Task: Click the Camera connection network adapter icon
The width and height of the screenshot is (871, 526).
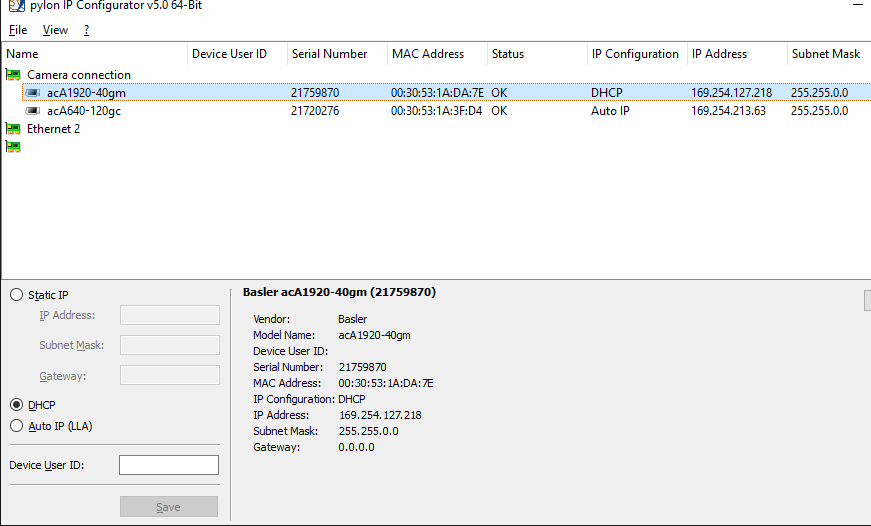Action: 13,74
